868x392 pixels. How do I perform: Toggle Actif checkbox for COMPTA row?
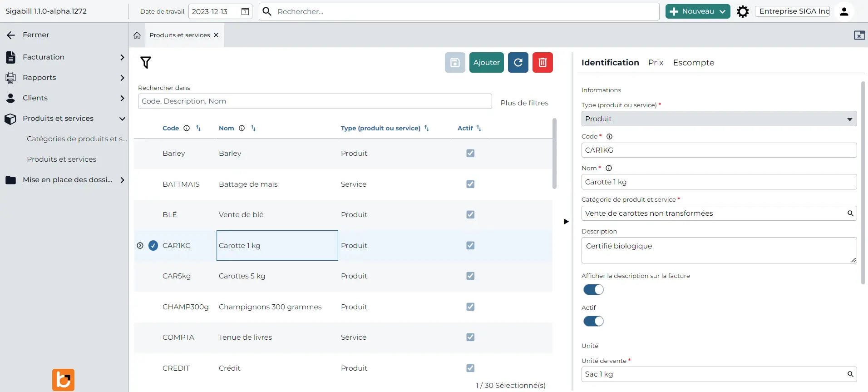pyautogui.click(x=470, y=337)
